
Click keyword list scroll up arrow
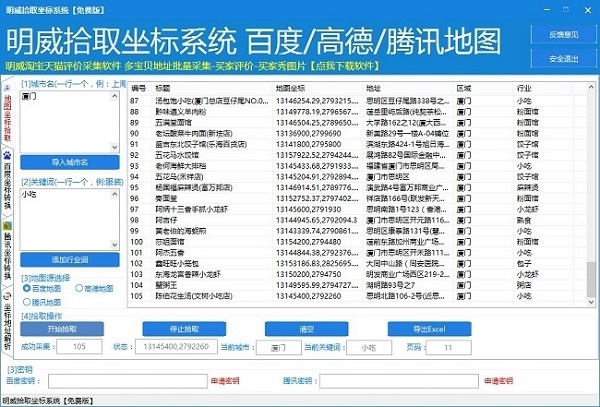pyautogui.click(x=114, y=194)
